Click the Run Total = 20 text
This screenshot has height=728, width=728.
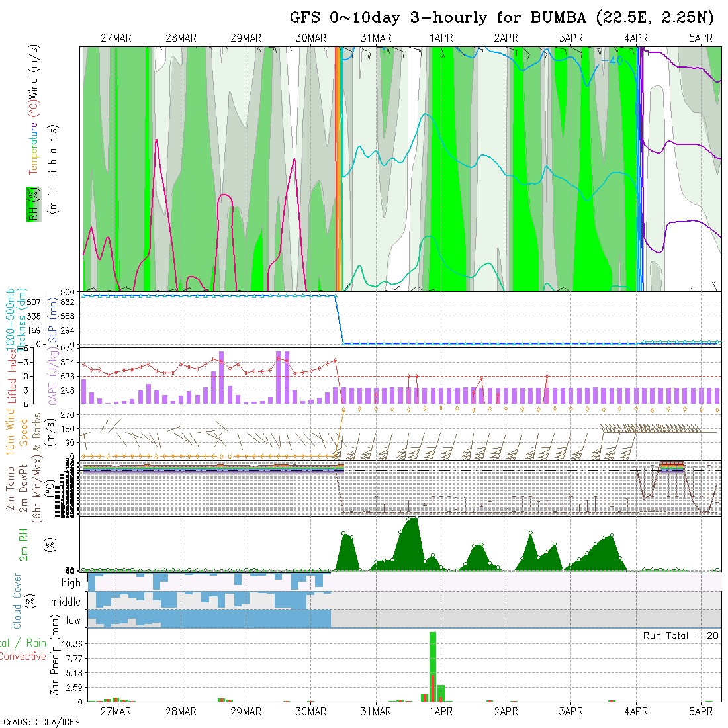(x=681, y=635)
